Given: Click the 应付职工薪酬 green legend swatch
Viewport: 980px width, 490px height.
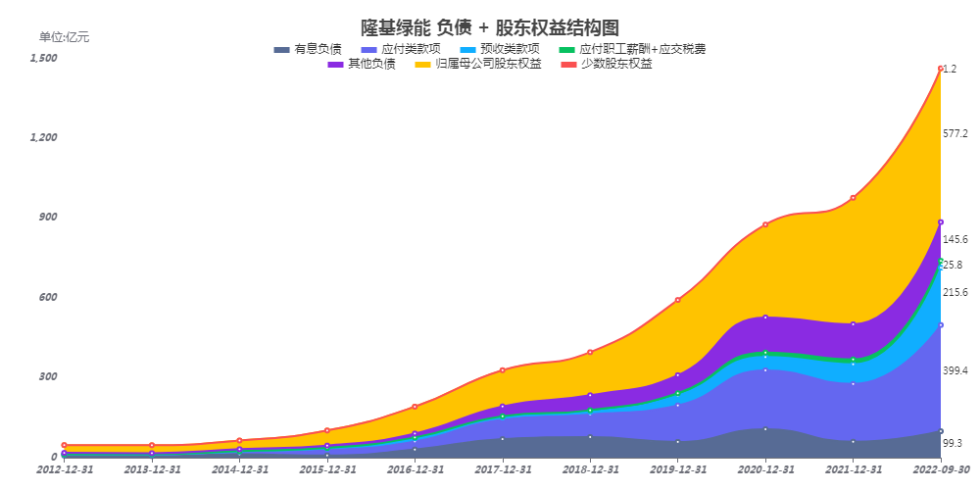Looking at the screenshot, I should point(566,49).
